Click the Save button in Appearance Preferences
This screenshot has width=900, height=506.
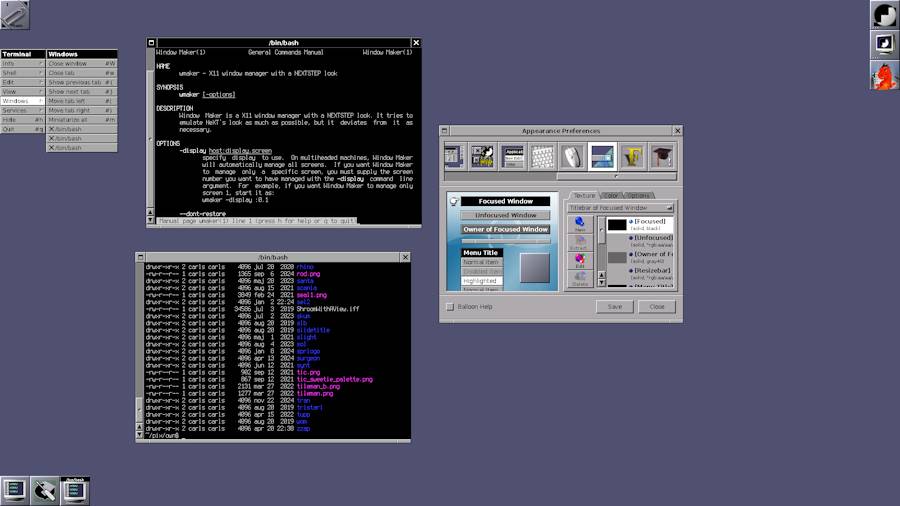click(615, 307)
